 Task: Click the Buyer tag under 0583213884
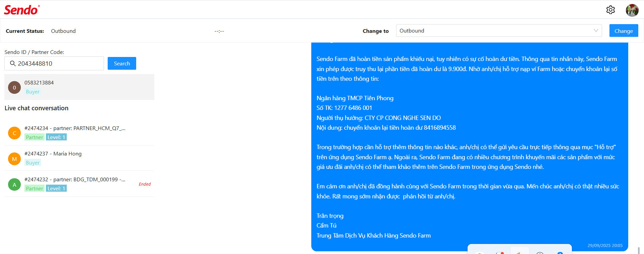[33, 91]
